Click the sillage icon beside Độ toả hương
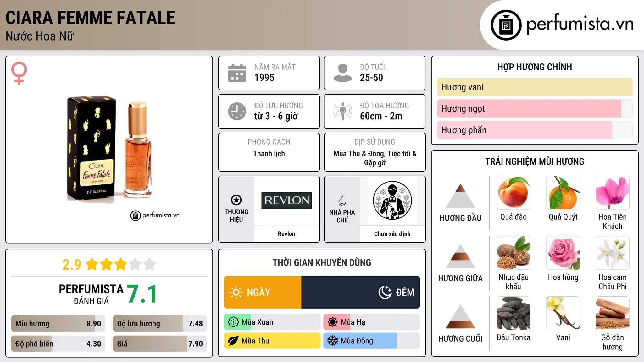The height and width of the screenshot is (362, 644). click(343, 111)
